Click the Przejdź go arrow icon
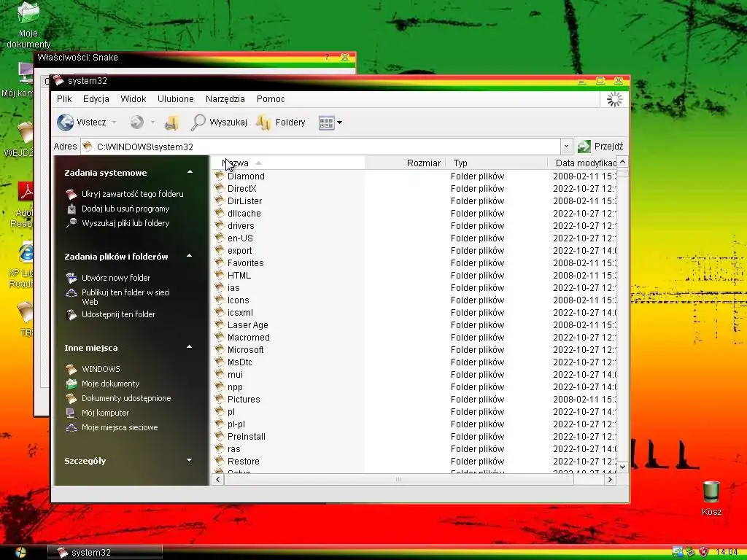The height and width of the screenshot is (560, 747). [584, 146]
